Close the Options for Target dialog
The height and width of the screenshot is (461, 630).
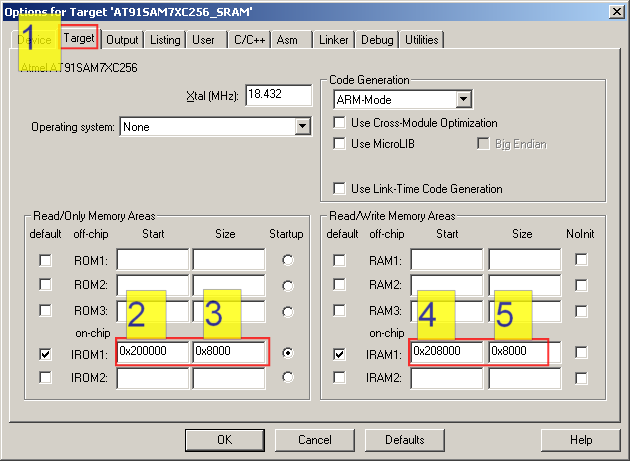point(616,12)
